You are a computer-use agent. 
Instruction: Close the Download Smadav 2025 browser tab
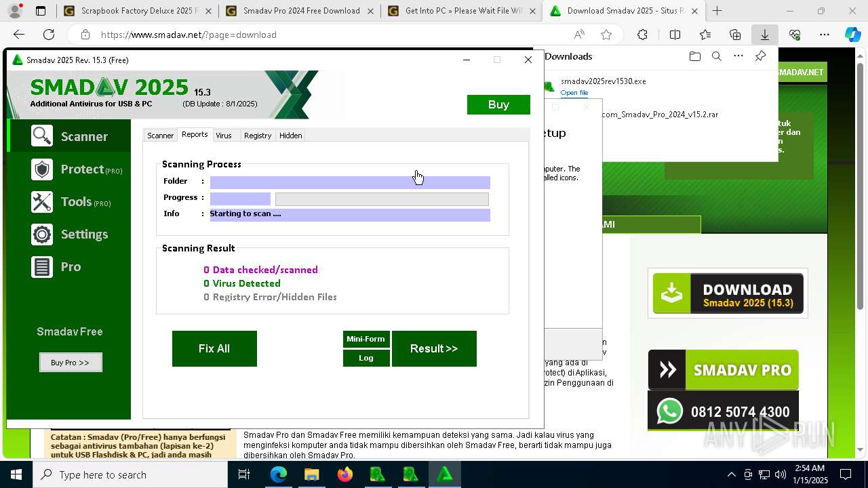click(694, 11)
